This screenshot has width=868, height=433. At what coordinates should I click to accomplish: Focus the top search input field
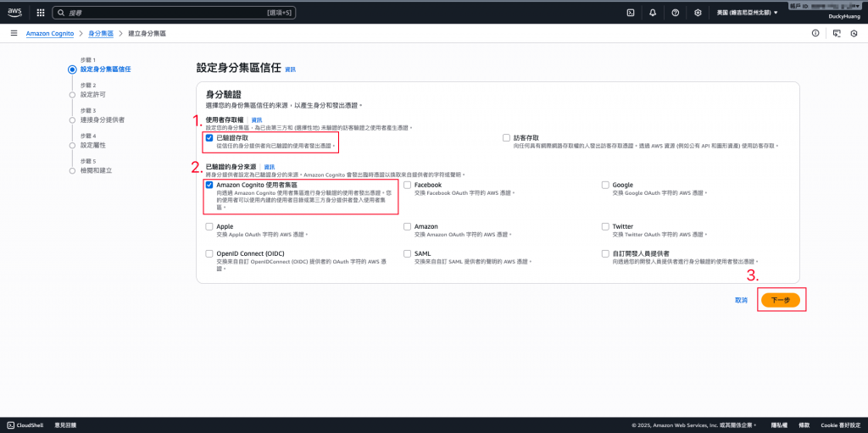point(175,12)
